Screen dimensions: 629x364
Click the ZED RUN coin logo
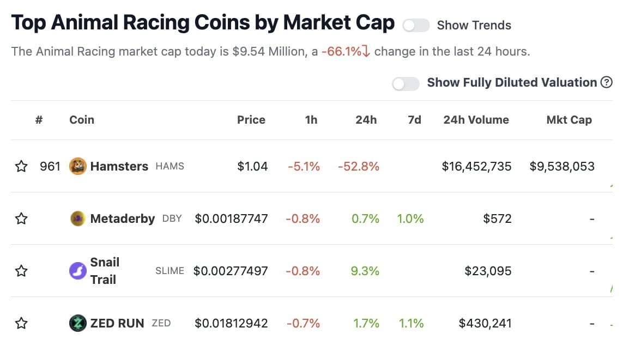(x=78, y=323)
